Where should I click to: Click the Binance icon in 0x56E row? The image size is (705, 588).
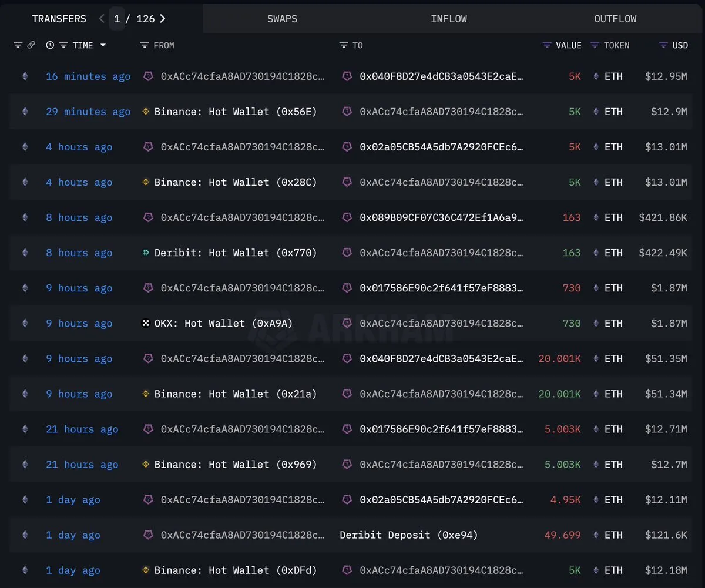pos(146,112)
